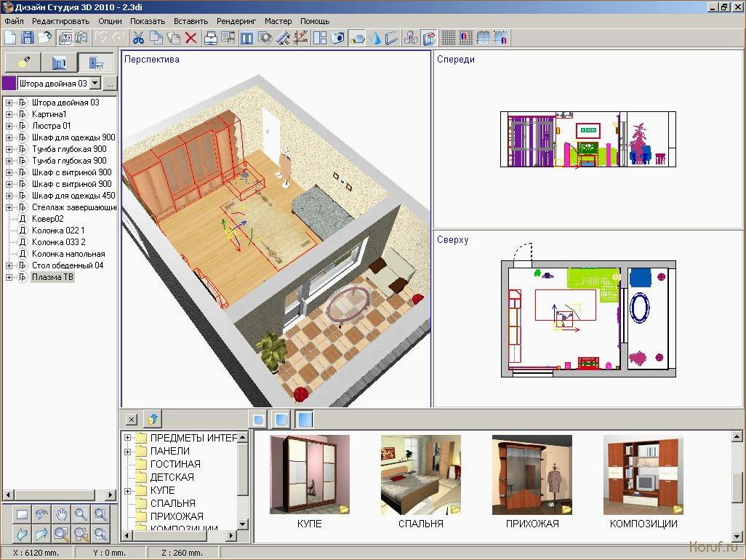The width and height of the screenshot is (746, 560).
Task: Toggle the dotted grid display icon
Action: point(484,38)
